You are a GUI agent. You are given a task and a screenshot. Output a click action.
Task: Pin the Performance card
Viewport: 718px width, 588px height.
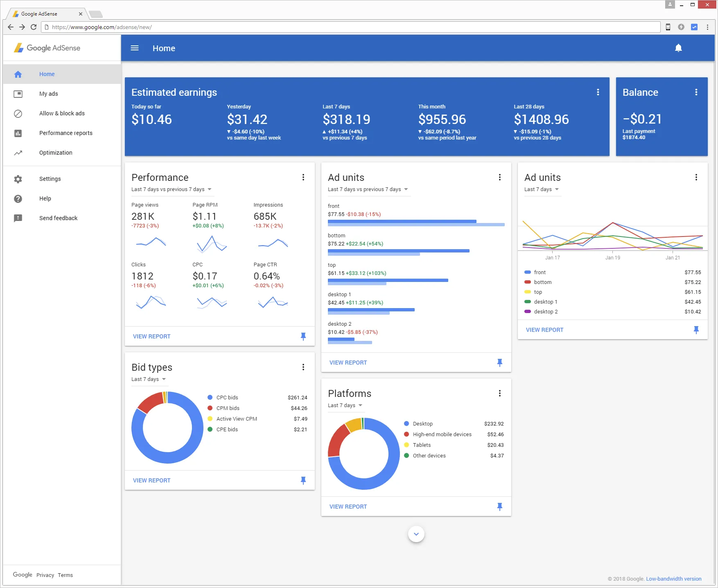(x=303, y=336)
